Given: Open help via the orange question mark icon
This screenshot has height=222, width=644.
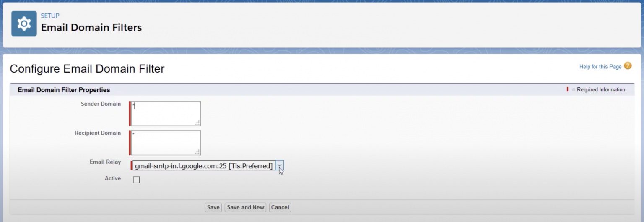Looking at the screenshot, I should (x=628, y=66).
